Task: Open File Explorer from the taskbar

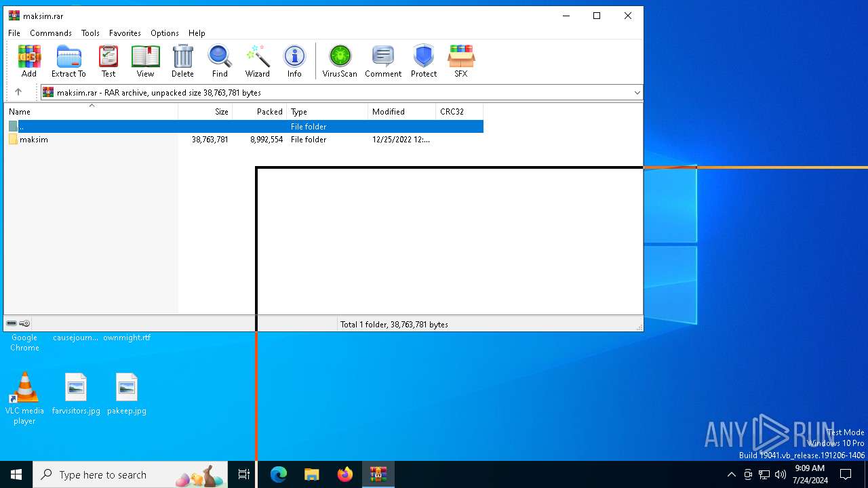Action: [312, 474]
